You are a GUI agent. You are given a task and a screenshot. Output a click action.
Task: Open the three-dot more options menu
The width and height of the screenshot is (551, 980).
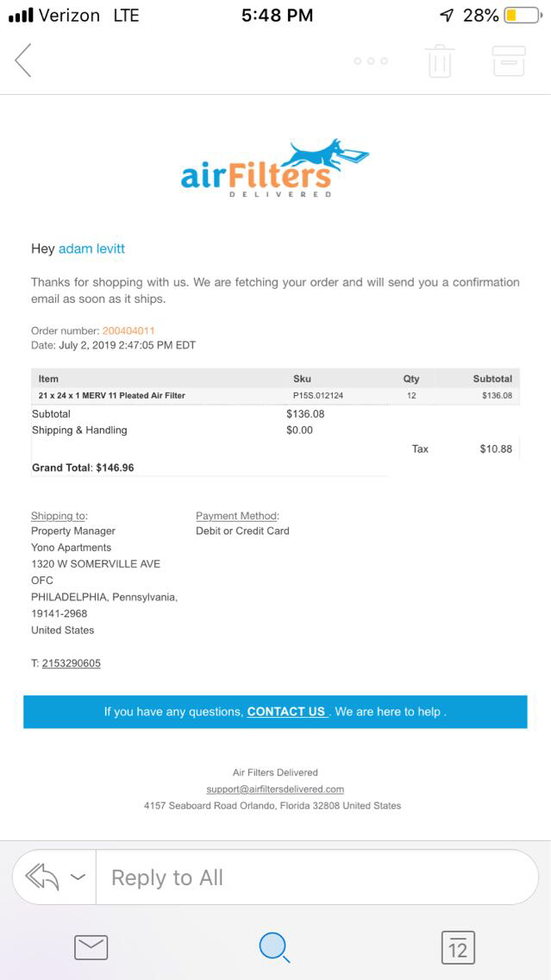371,61
